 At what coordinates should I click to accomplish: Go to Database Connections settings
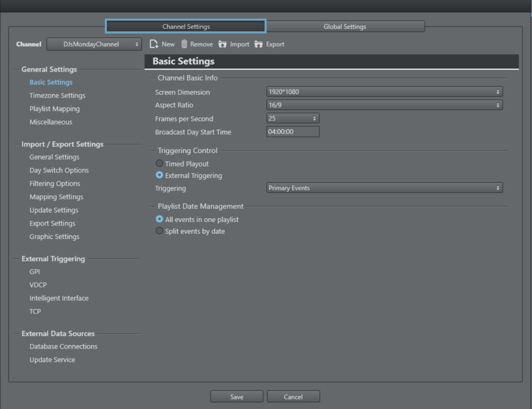[x=64, y=347]
